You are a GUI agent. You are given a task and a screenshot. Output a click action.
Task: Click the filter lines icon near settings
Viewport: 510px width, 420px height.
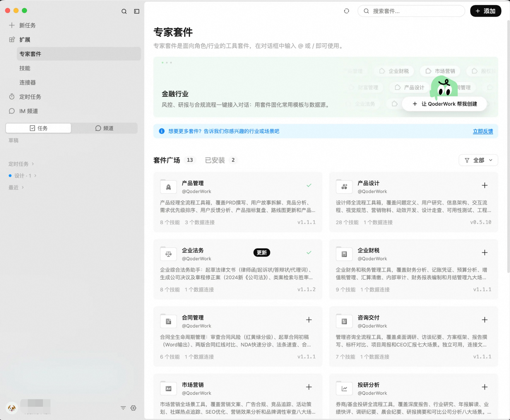click(123, 408)
